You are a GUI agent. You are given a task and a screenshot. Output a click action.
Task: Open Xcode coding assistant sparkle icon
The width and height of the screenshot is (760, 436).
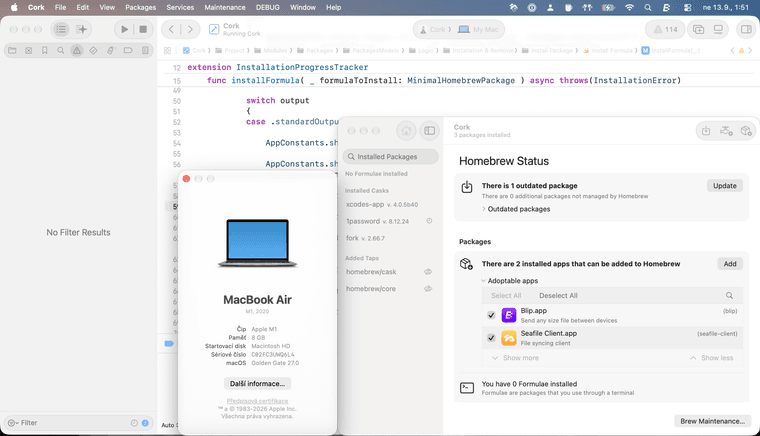(81, 30)
